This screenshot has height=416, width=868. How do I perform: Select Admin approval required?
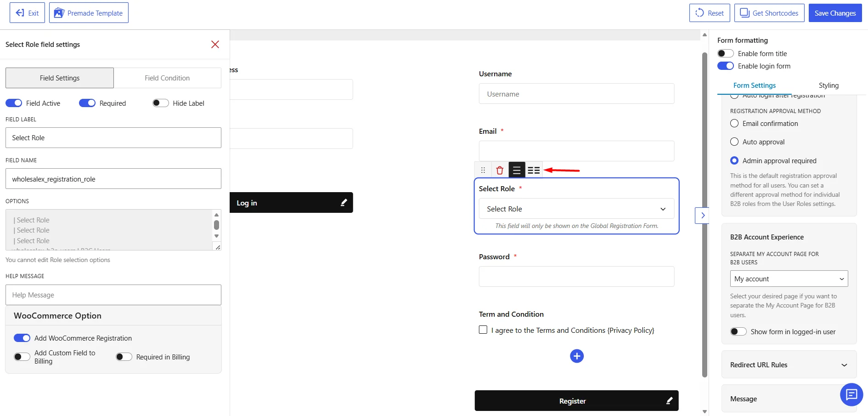coord(734,160)
